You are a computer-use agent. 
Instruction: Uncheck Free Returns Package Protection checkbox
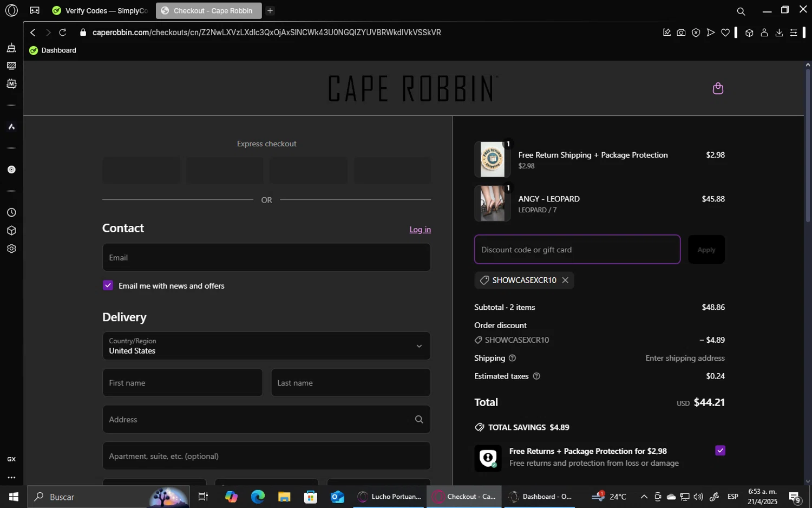720,451
